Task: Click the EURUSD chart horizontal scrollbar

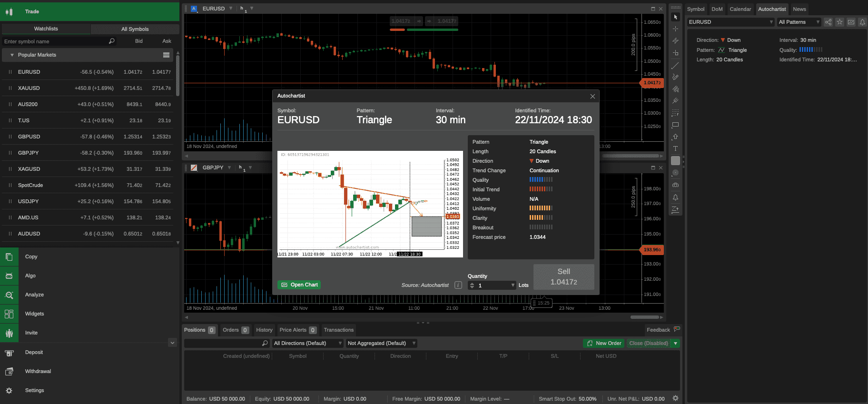Action: click(x=630, y=156)
